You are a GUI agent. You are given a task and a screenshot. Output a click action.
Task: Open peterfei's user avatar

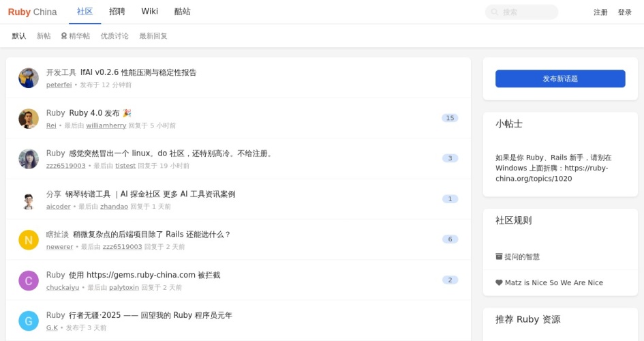coord(29,78)
